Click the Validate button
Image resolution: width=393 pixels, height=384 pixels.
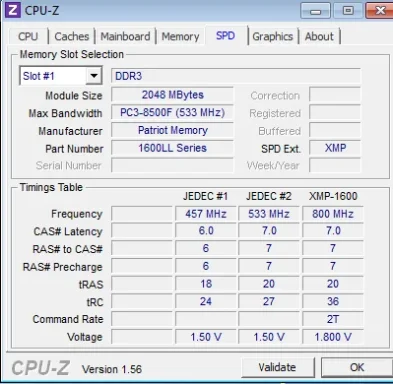[x=277, y=367]
